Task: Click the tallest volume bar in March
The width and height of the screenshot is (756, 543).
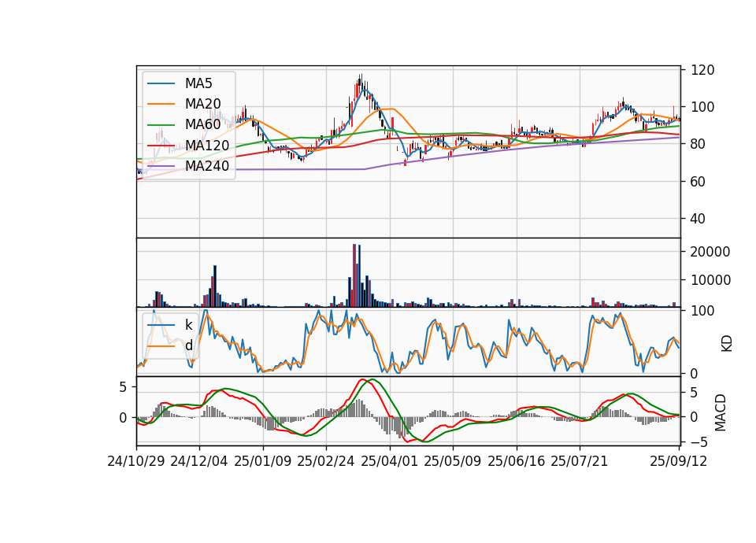Action: [354, 275]
